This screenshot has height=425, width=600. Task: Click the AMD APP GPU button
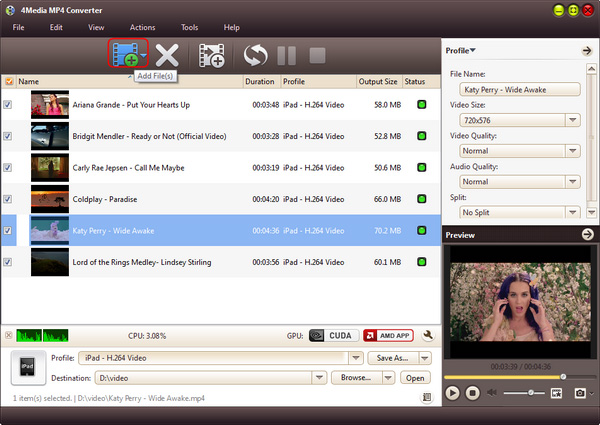(388, 335)
